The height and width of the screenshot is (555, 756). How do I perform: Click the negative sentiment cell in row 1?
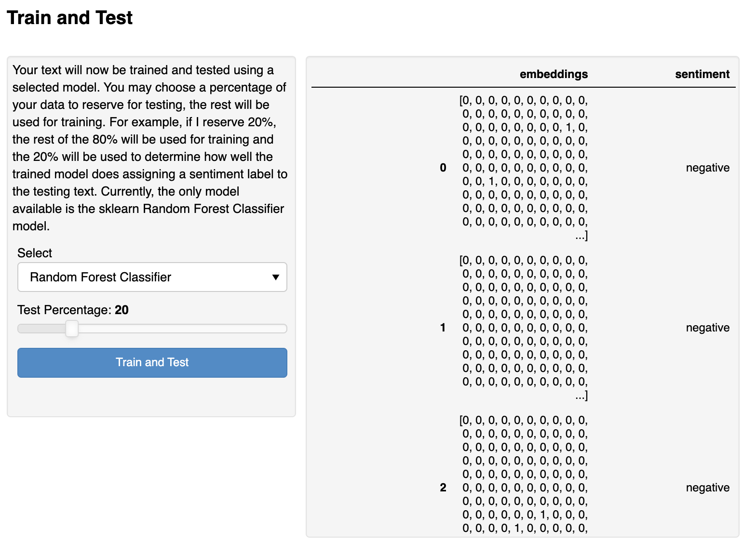click(x=707, y=328)
